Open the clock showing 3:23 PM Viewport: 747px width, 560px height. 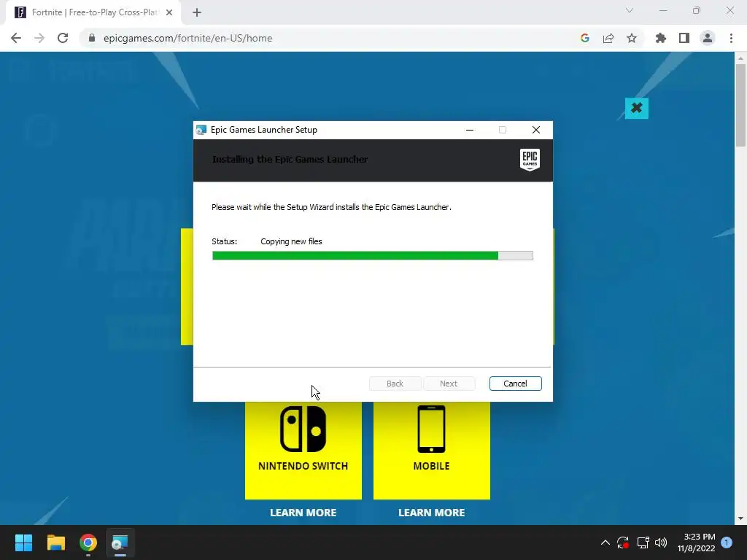[x=697, y=542]
